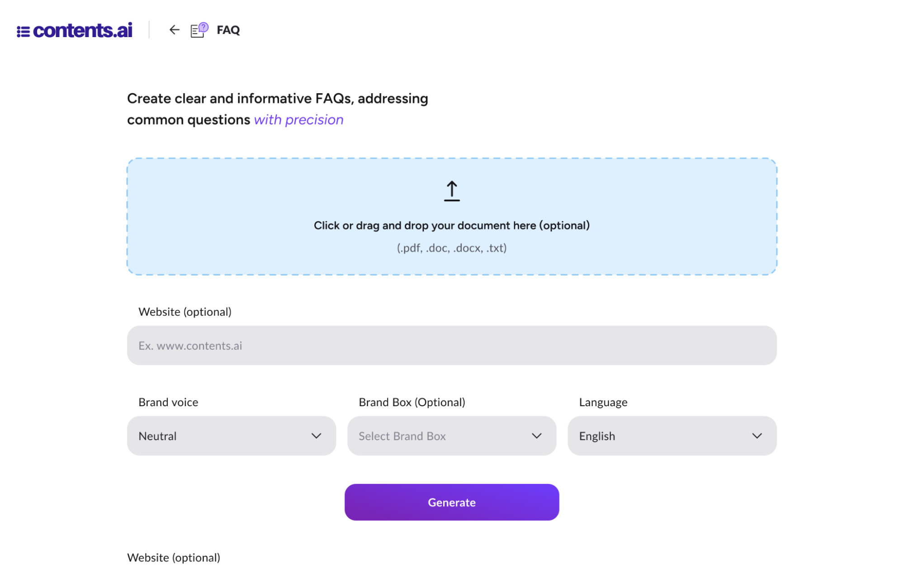The height and width of the screenshot is (588, 904).
Task: Click the contents.ai logo
Action: [x=75, y=30]
